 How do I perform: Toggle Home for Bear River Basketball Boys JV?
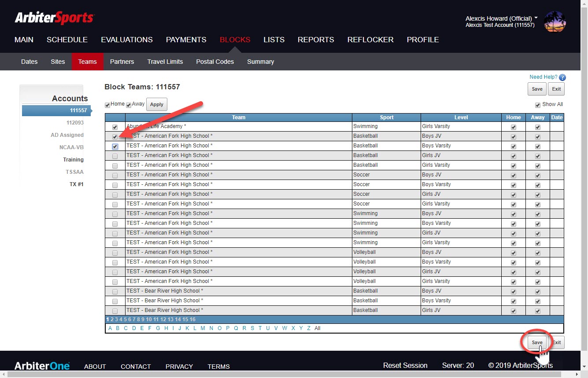tap(513, 291)
